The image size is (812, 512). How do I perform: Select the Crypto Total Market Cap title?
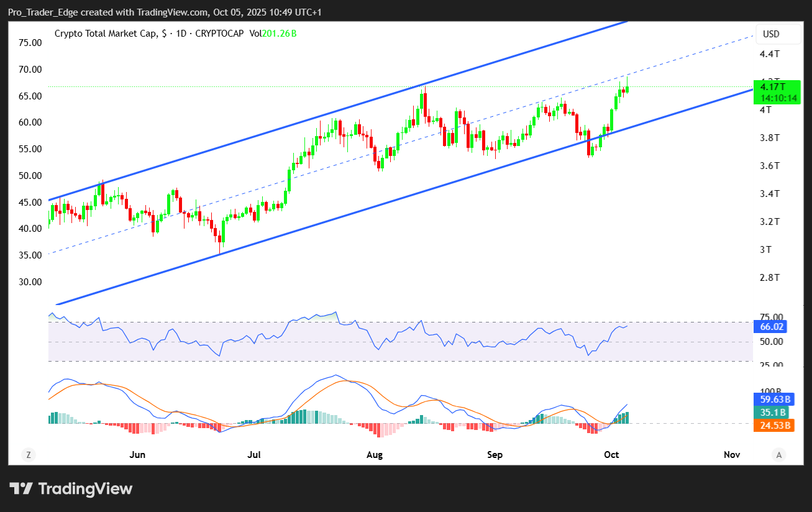pyautogui.click(x=105, y=34)
